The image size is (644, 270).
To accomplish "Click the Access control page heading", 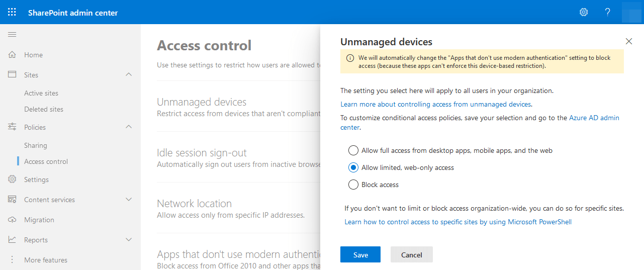I will point(204,45).
